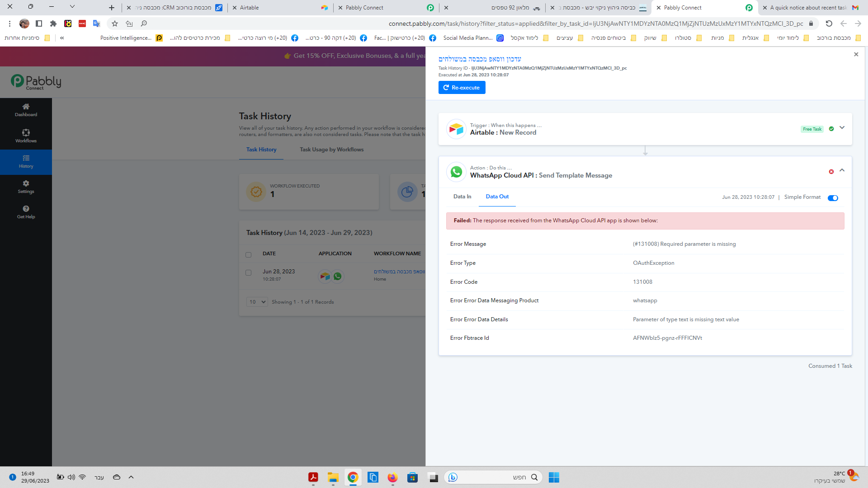The image size is (868, 488).
Task: Click the site lock icon in address bar
Action: click(x=811, y=23)
